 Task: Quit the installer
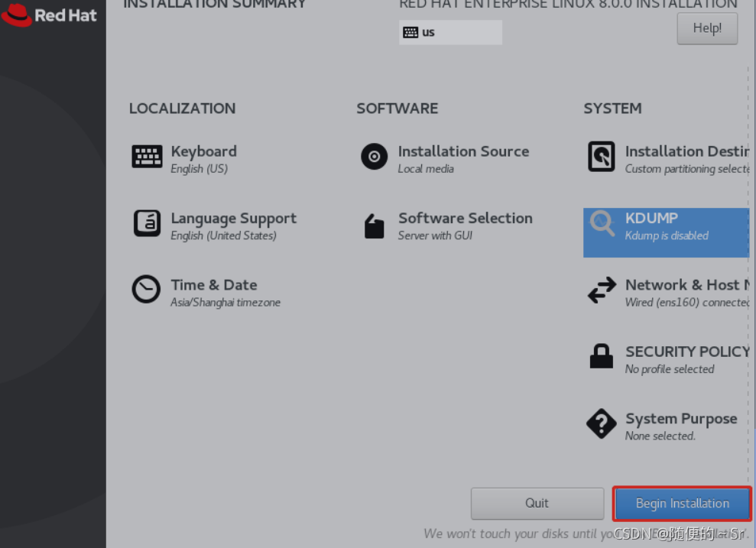(x=537, y=504)
